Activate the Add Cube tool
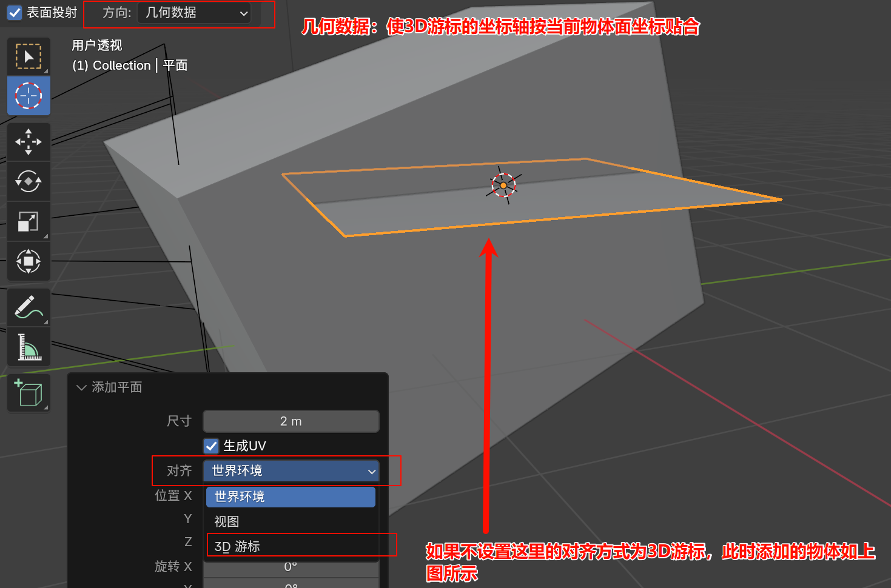This screenshot has height=588, width=891. tap(29, 392)
